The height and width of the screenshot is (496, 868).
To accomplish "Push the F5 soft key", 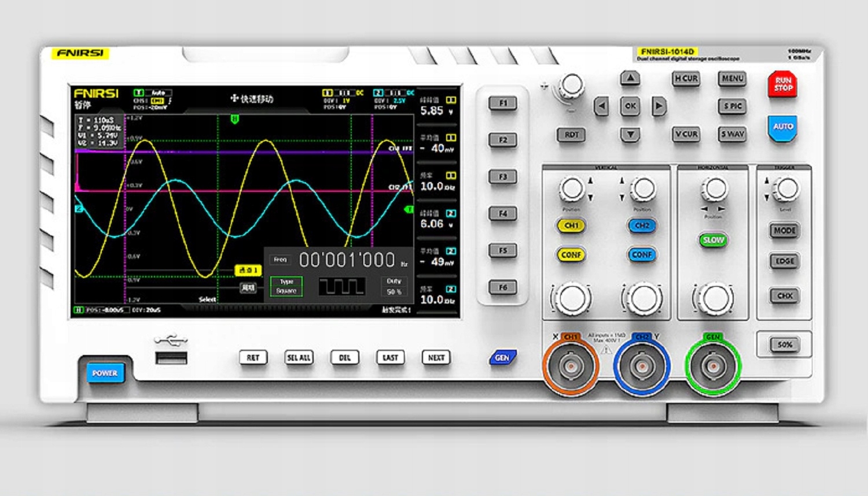I will [x=503, y=251].
